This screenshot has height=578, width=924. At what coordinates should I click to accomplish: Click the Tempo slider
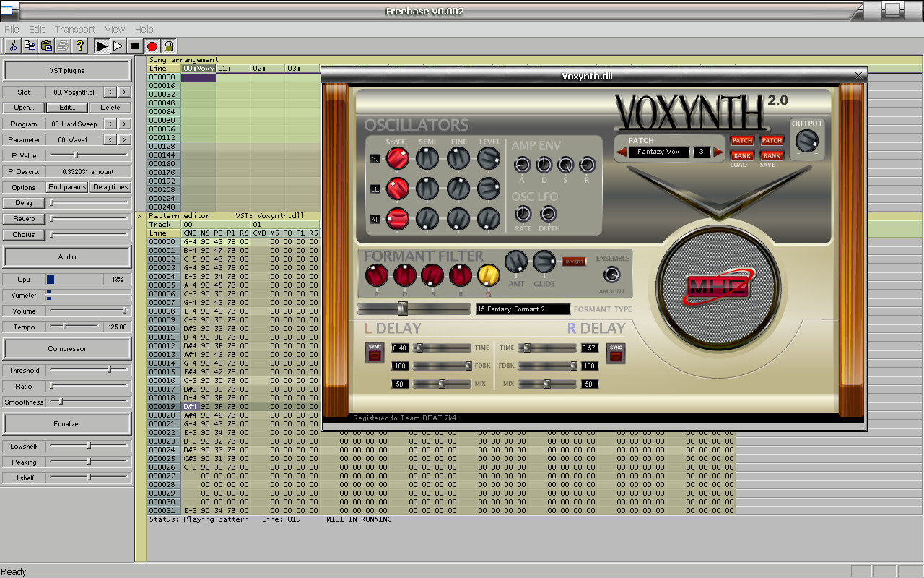click(75, 327)
